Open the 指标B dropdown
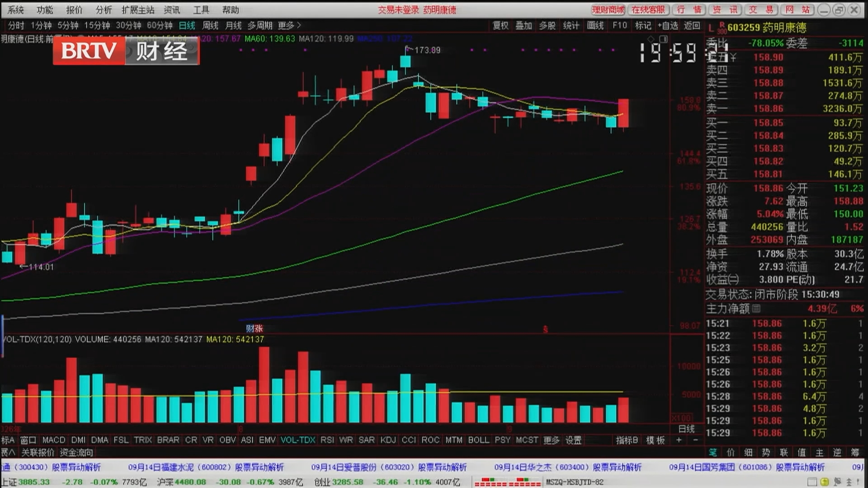The height and width of the screenshot is (488, 868). [627, 440]
